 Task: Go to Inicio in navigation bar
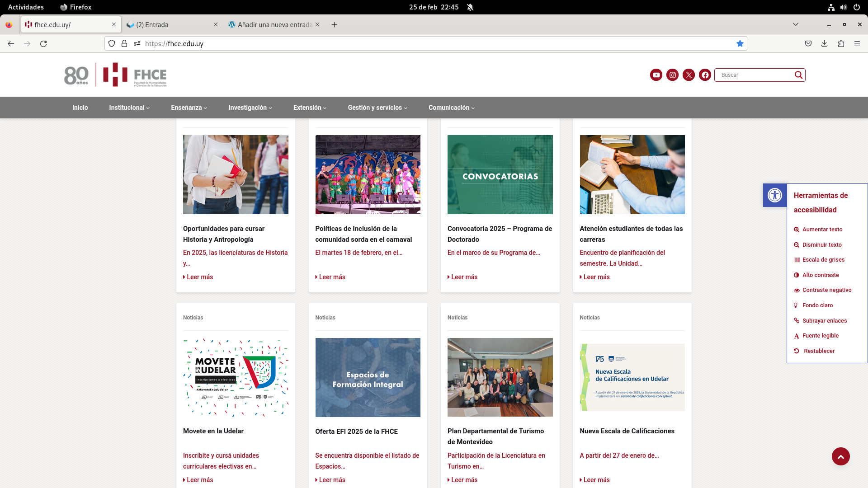pos(80,108)
